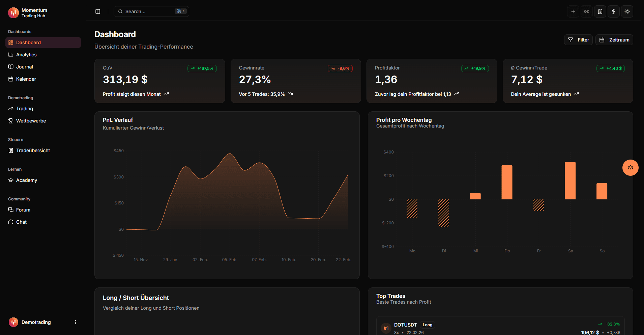Click the clipboard icon in the header
Image resolution: width=644 pixels, height=335 pixels.
tap(600, 11)
